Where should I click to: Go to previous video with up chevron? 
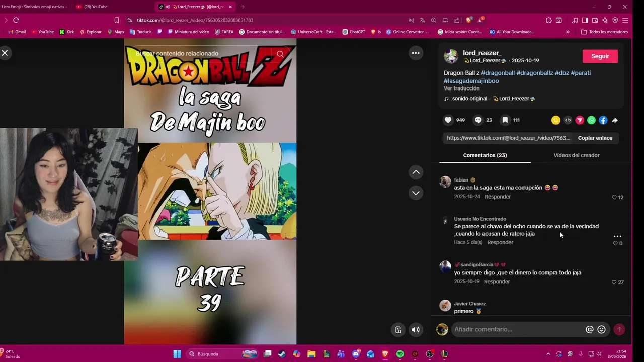pos(416,172)
